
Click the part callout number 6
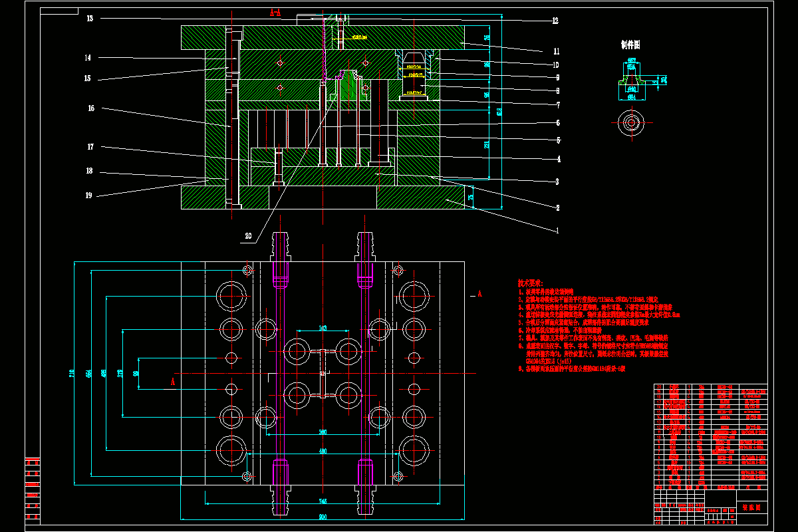(558, 123)
